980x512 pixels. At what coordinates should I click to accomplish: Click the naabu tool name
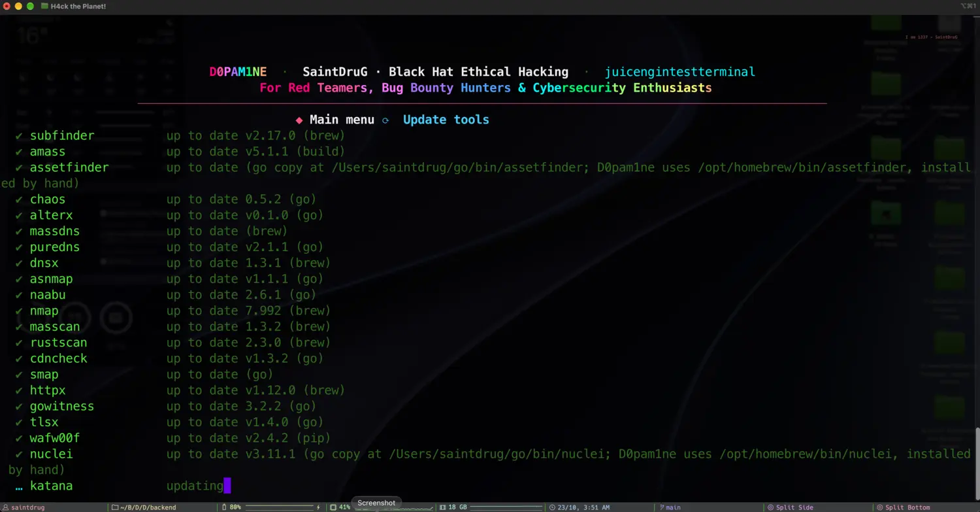(x=48, y=295)
